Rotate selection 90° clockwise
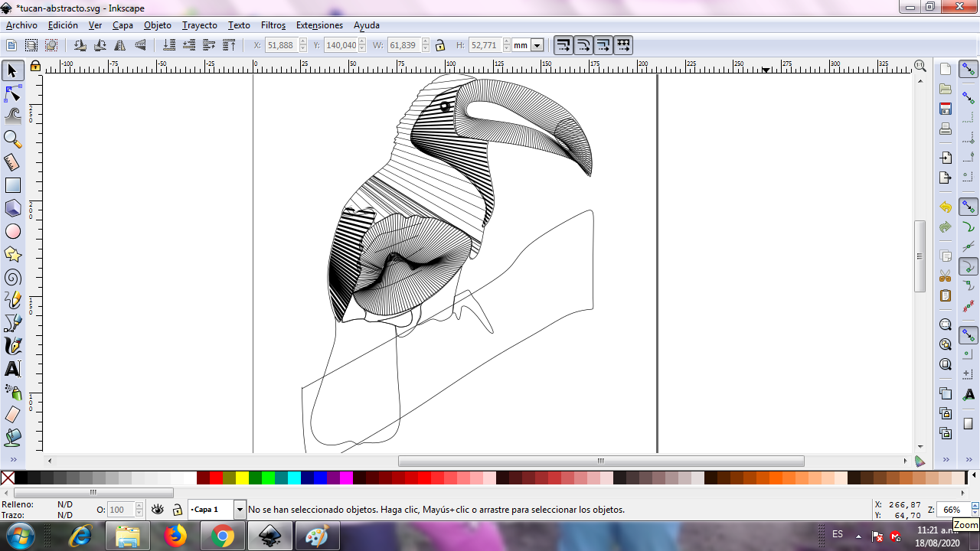This screenshot has width=980, height=551. pos(100,45)
